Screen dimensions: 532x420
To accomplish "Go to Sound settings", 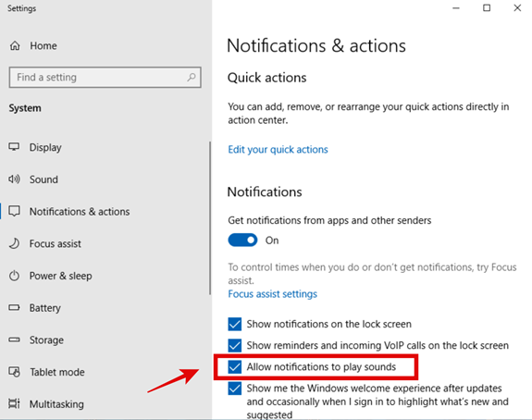I will (43, 179).
